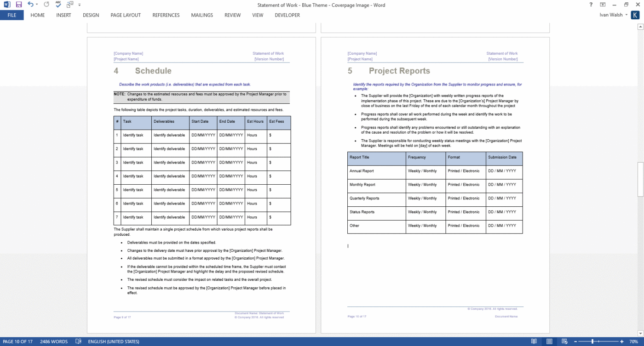Switch to the REVIEW ribbon tab
Viewport: 644px width, 346px height.
coord(232,15)
